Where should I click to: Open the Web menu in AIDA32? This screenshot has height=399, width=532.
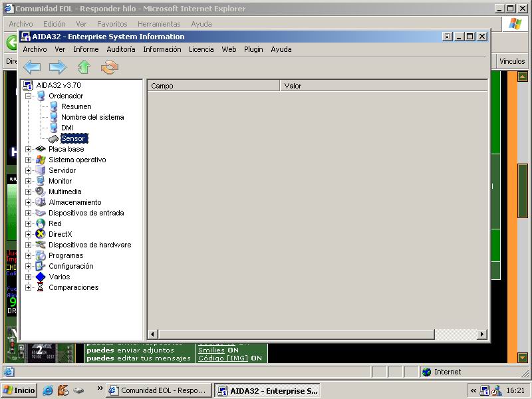(229, 49)
